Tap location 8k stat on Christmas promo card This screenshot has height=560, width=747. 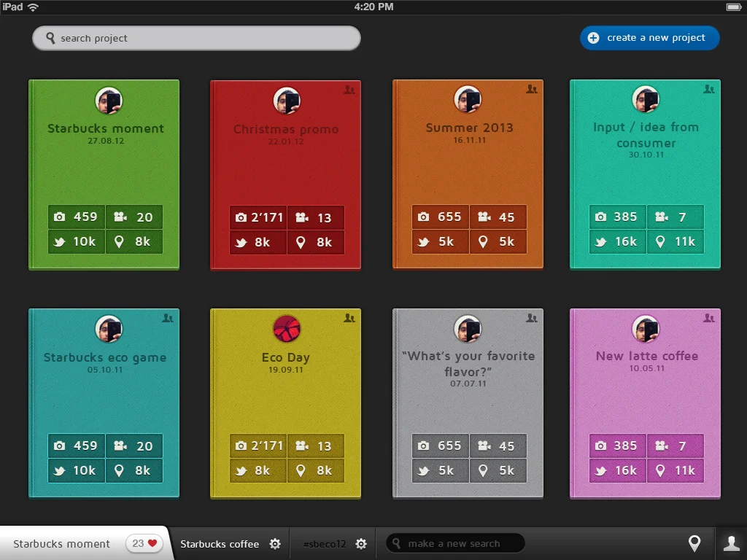(315, 242)
